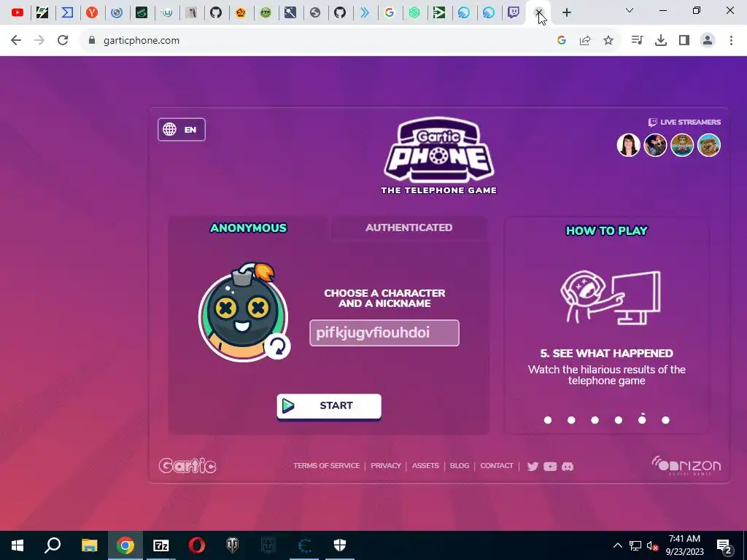
Task: Show hidden system tray icons
Action: tap(617, 545)
